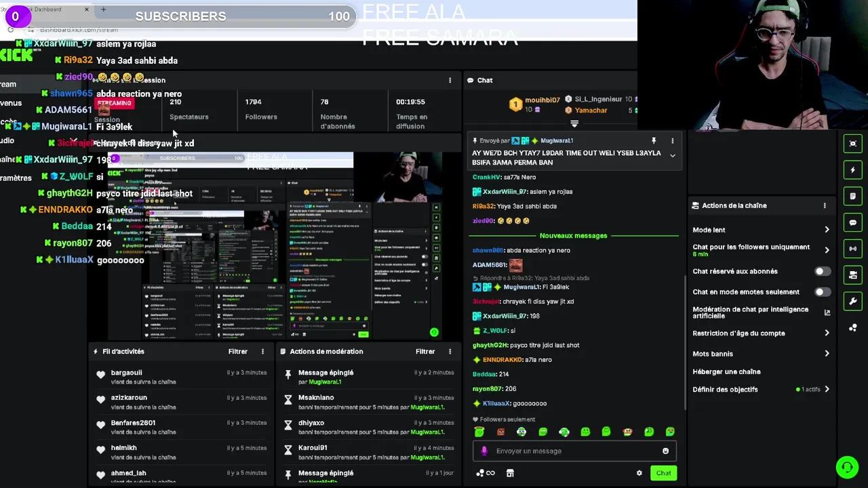The height and width of the screenshot is (488, 868).
Task: Click pin icon on pinned chat message
Action: click(654, 141)
